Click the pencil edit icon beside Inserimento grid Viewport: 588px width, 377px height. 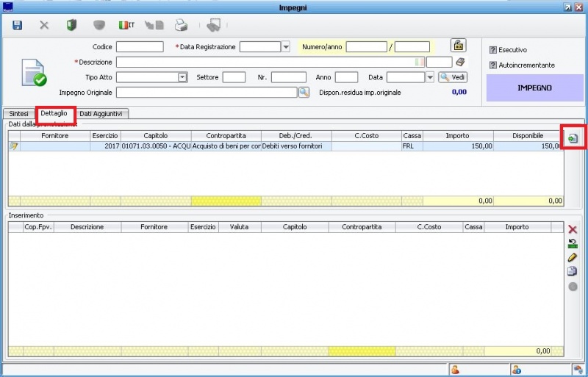(573, 257)
